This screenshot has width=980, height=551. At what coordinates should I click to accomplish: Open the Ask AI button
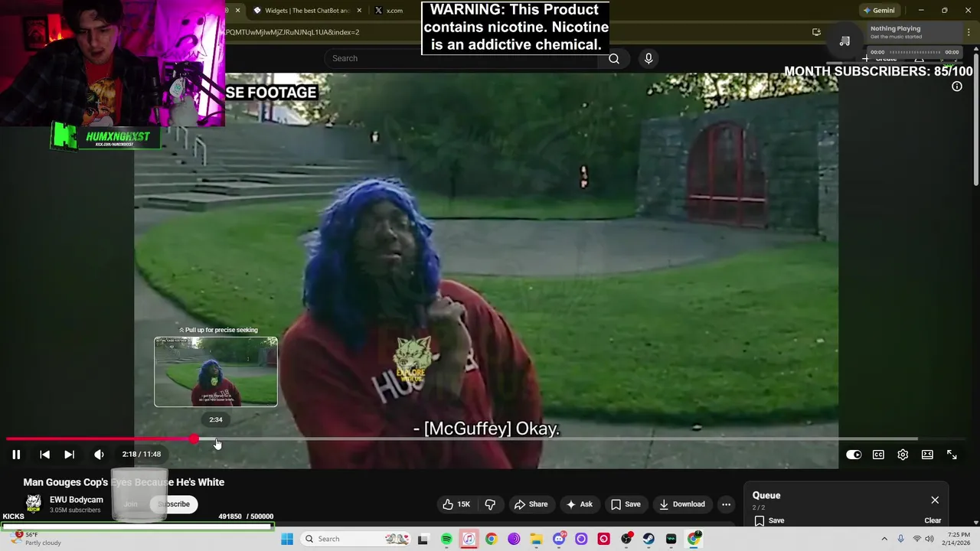[x=579, y=504]
